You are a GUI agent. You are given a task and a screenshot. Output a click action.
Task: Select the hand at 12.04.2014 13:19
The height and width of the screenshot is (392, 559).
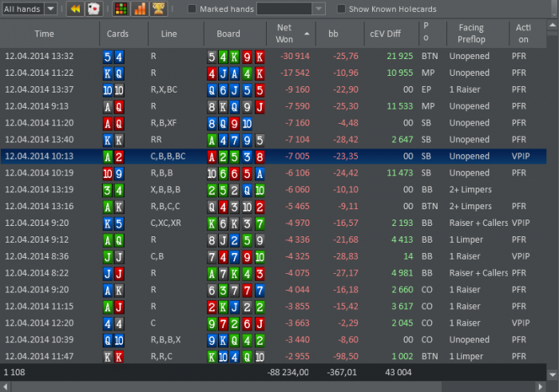point(273,189)
